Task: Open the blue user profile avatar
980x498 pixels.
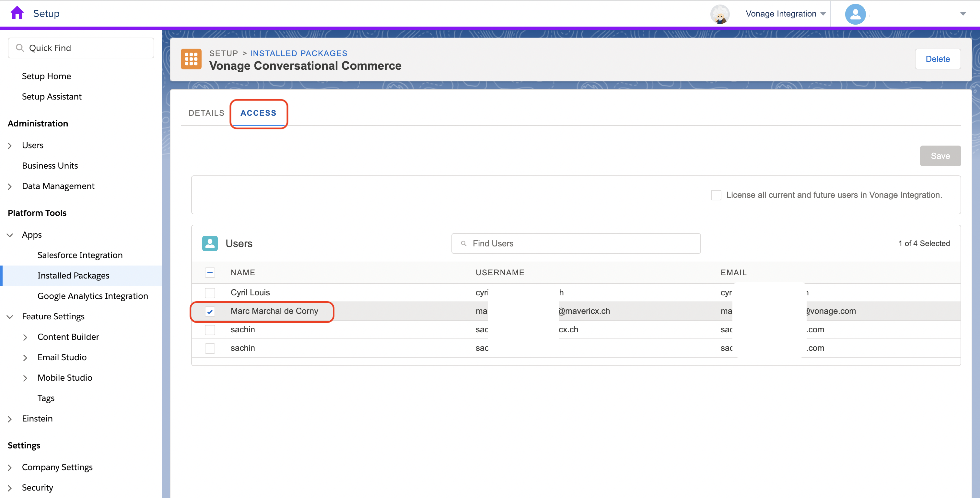Action: pos(855,14)
